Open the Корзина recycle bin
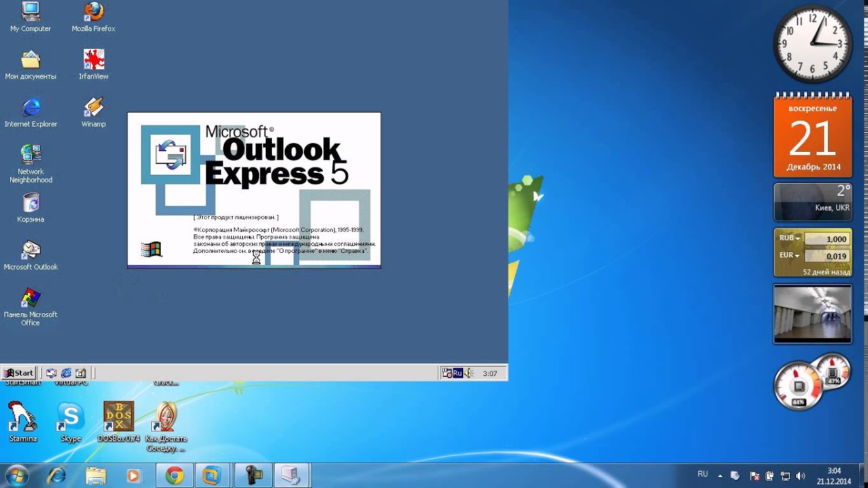 tap(31, 208)
